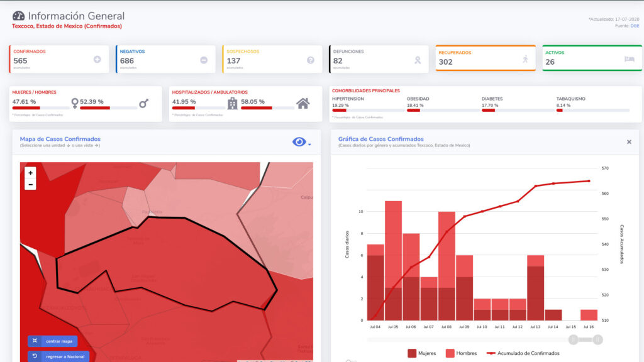Click the right handle of chart range slider
Image resolution: width=644 pixels, height=362 pixels.
click(x=597, y=340)
